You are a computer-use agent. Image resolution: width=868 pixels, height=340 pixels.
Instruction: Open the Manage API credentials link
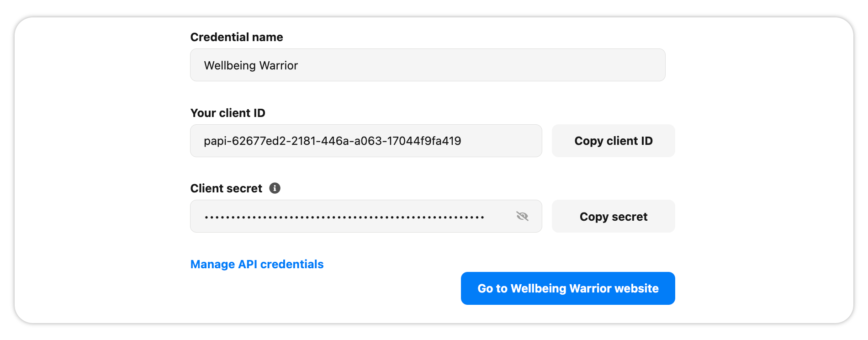pyautogui.click(x=257, y=264)
